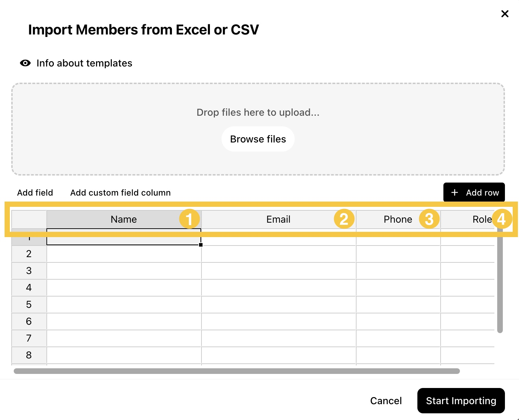519x420 pixels.
Task: Click the yellow badge numbered 2
Action: [344, 219]
